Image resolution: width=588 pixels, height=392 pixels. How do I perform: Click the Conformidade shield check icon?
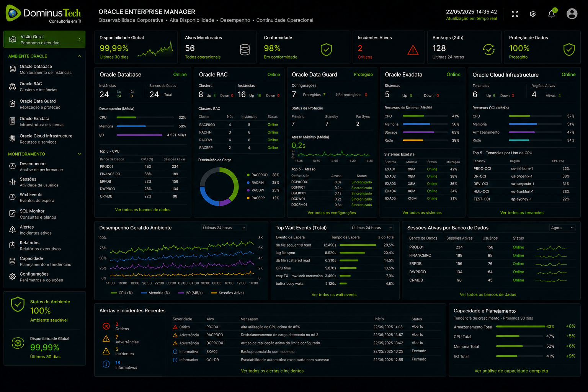click(326, 49)
